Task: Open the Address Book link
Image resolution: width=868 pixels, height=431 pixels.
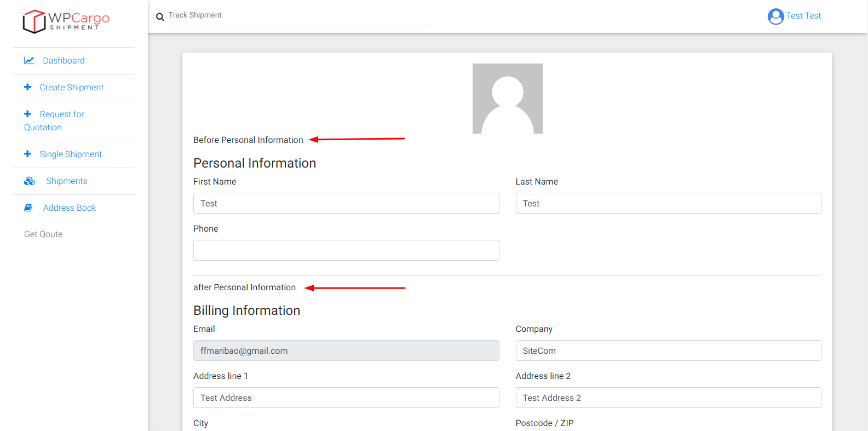Action: [x=70, y=208]
